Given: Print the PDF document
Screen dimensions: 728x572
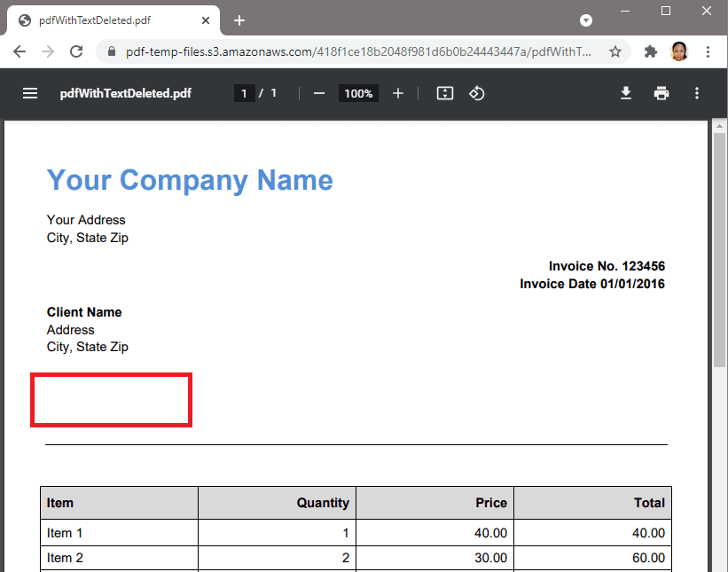Looking at the screenshot, I should 661,93.
